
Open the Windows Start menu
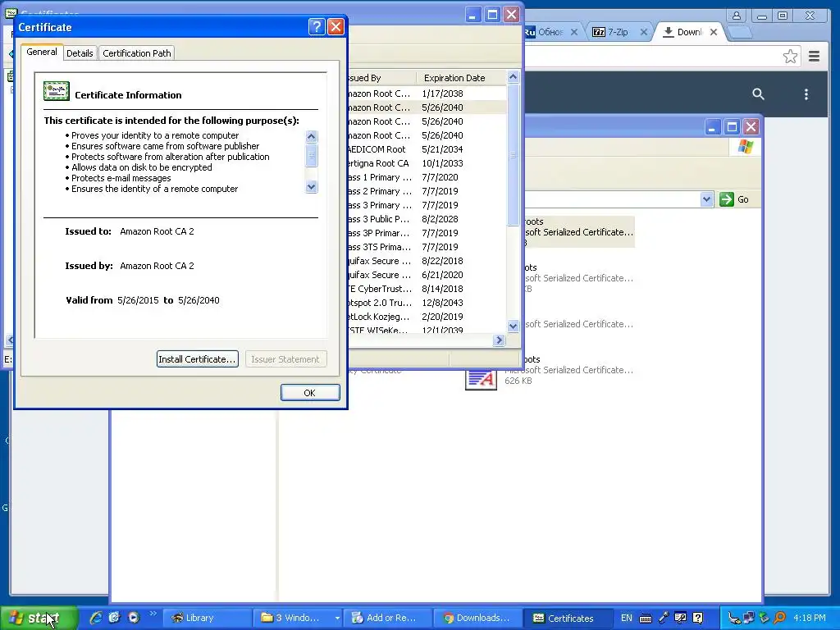[39, 618]
